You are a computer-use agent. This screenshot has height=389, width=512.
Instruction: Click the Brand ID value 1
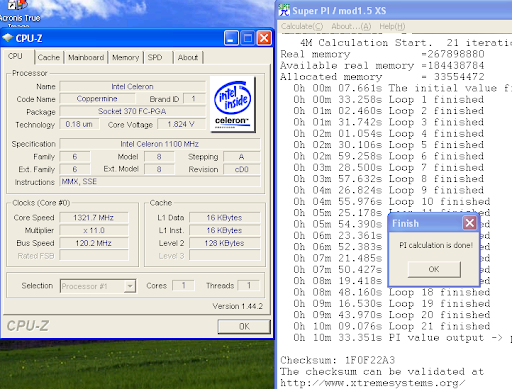pyautogui.click(x=194, y=99)
